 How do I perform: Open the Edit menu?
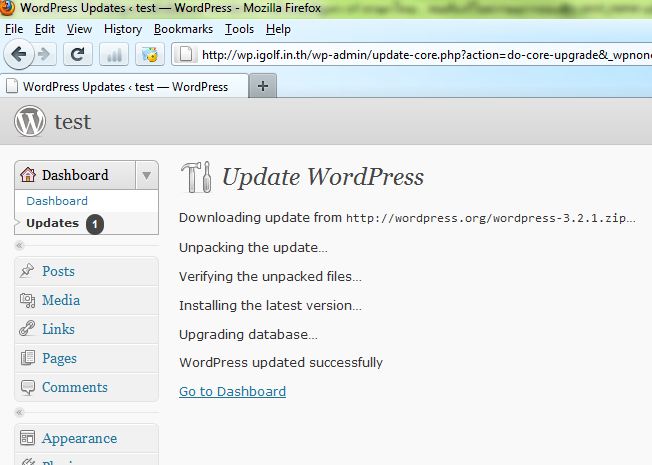pyautogui.click(x=45, y=29)
